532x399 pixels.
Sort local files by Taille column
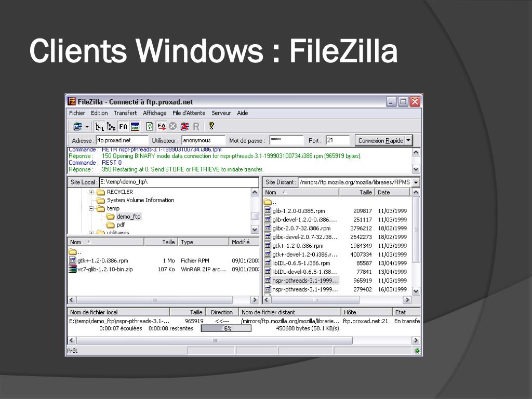[x=161, y=242]
